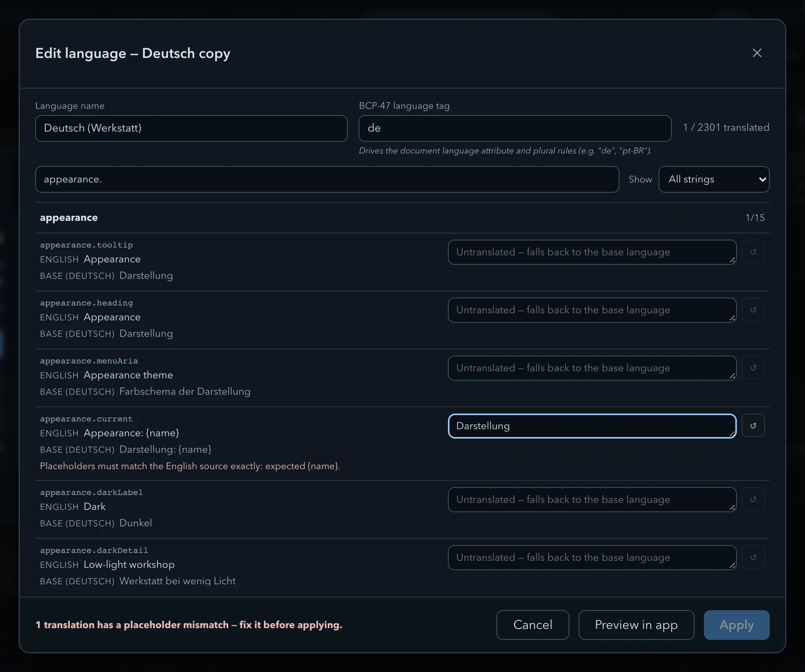Image resolution: width=805 pixels, height=672 pixels.
Task: Edit the appearance.heading translation field
Action: pyautogui.click(x=592, y=310)
